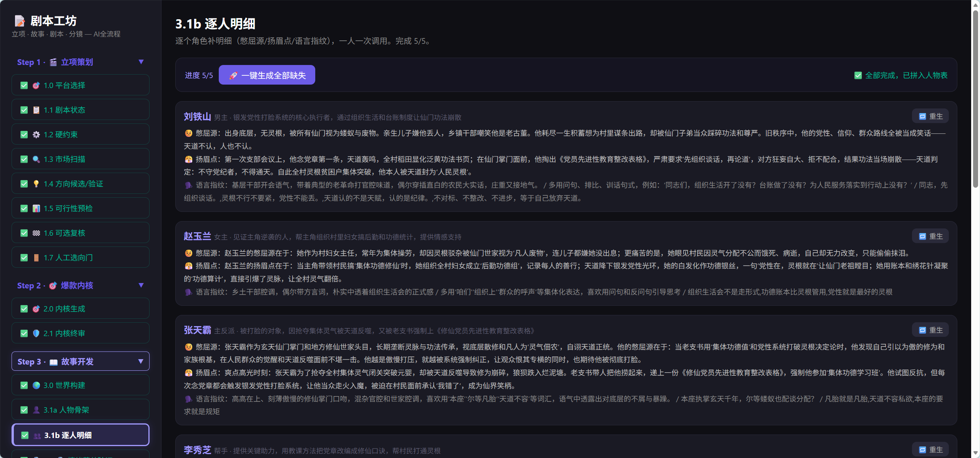Click the people icon beside 3.1b 逐人明细
Viewport: 980px width, 458px height.
pyautogui.click(x=37, y=435)
